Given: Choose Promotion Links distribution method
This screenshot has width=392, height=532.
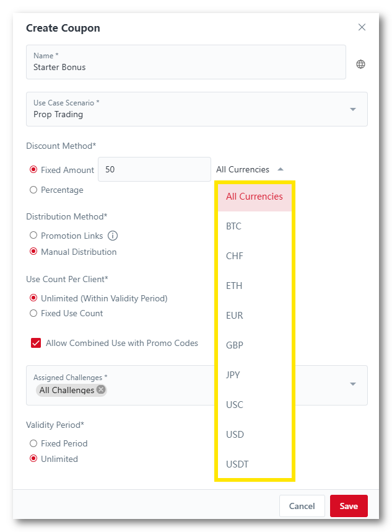Looking at the screenshot, I should [x=33, y=236].
